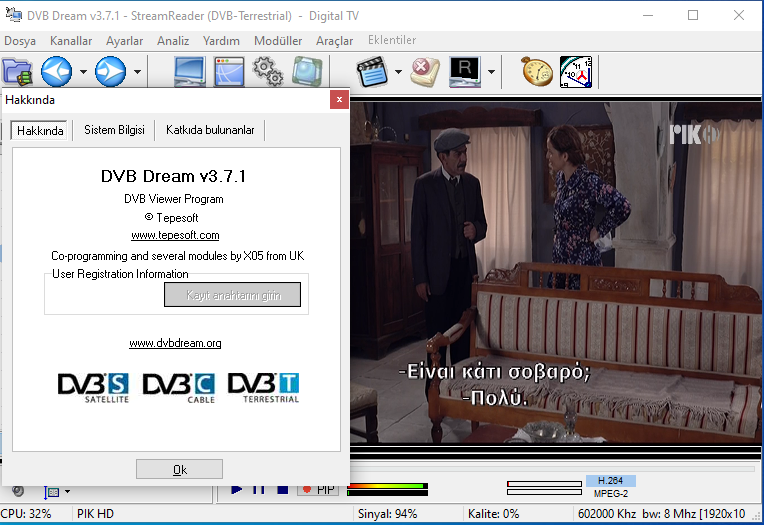Expand the clapperboard icon dropdown arrow
This screenshot has width=764, height=525.
(x=399, y=72)
